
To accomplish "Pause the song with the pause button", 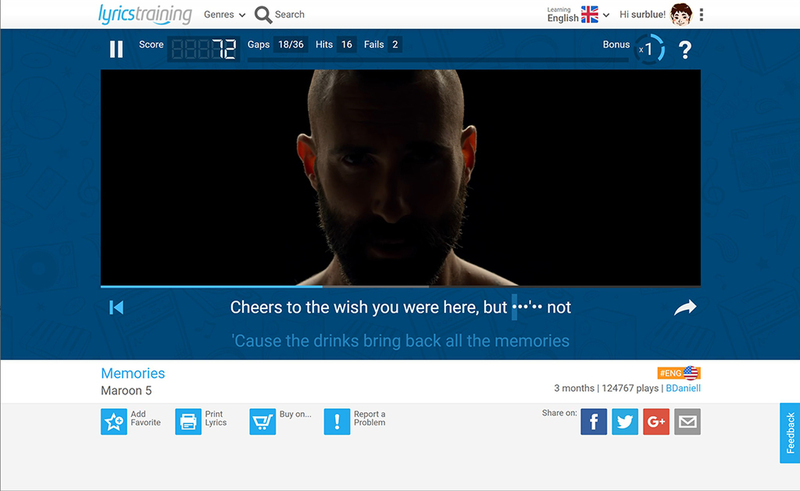I will [116, 50].
